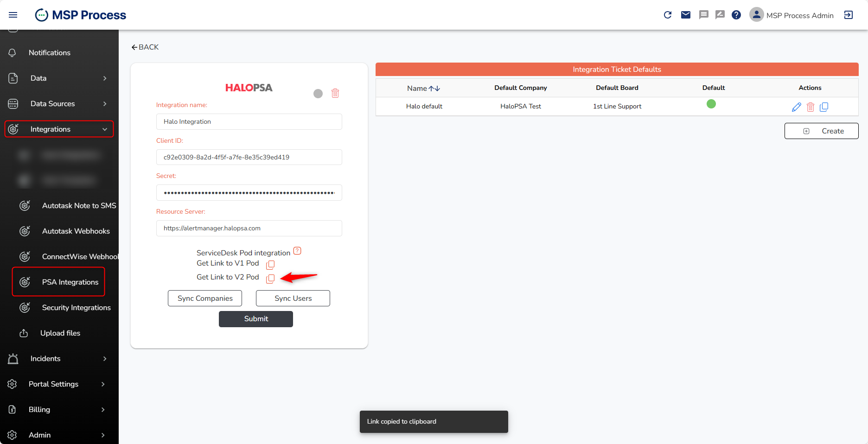Image resolution: width=868 pixels, height=444 pixels.
Task: Click the 'Link copied to clipboard' toast
Action: click(x=434, y=422)
